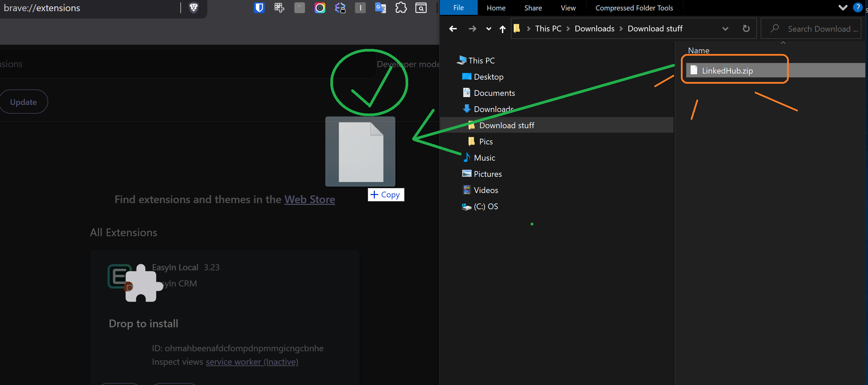Open the rainbow camera lens extension

tap(320, 7)
